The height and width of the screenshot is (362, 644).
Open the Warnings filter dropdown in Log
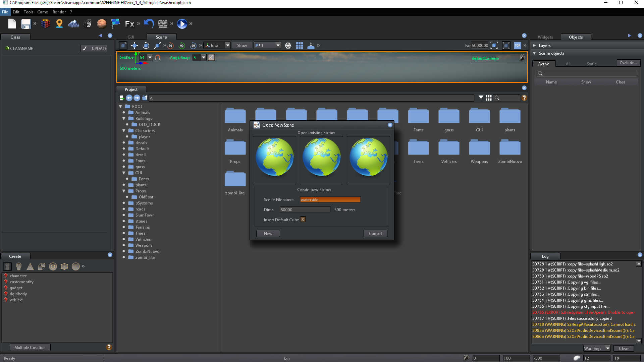click(x=597, y=349)
